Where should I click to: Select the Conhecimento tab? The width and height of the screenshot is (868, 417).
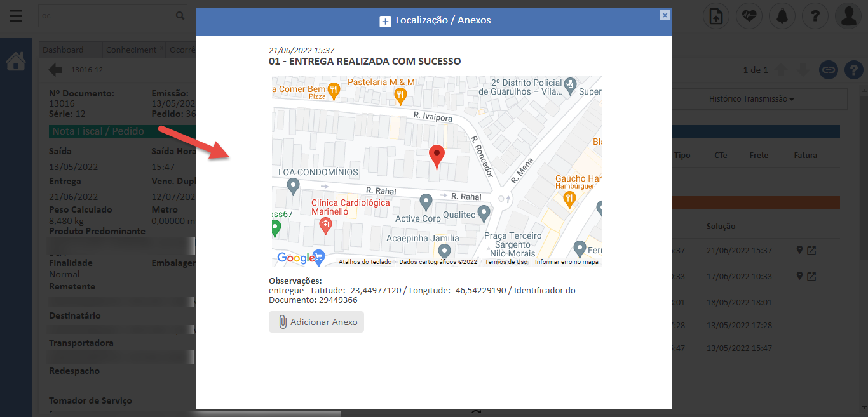point(132,50)
